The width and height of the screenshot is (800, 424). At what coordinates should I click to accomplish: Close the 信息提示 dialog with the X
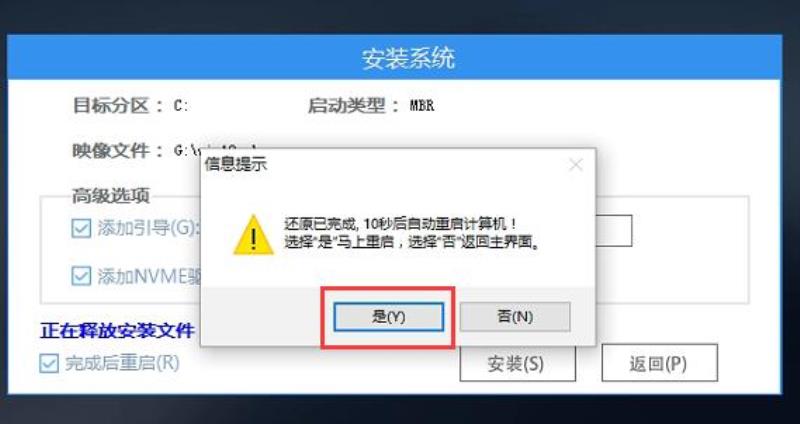coord(576,165)
